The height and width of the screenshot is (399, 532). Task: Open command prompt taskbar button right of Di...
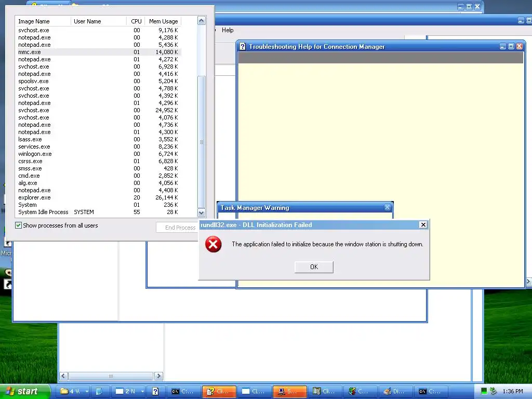tap(431, 391)
